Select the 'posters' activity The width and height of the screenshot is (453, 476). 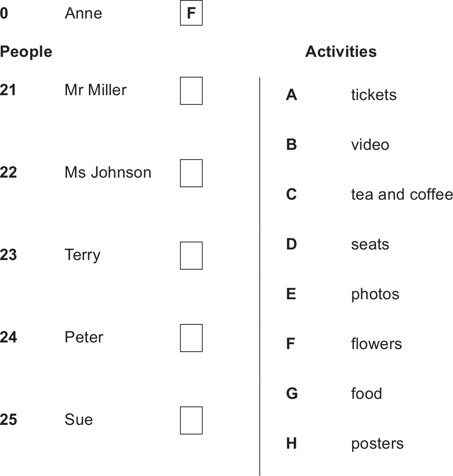click(377, 443)
